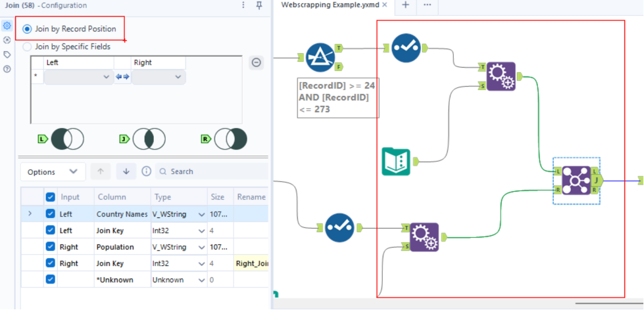
Task: Add a new workflow tab
Action: (405, 5)
